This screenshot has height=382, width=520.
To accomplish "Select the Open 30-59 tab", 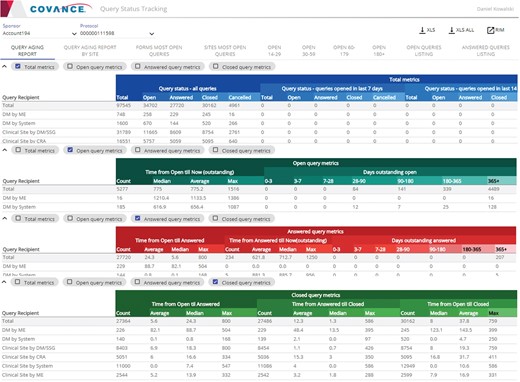I will click(x=309, y=51).
